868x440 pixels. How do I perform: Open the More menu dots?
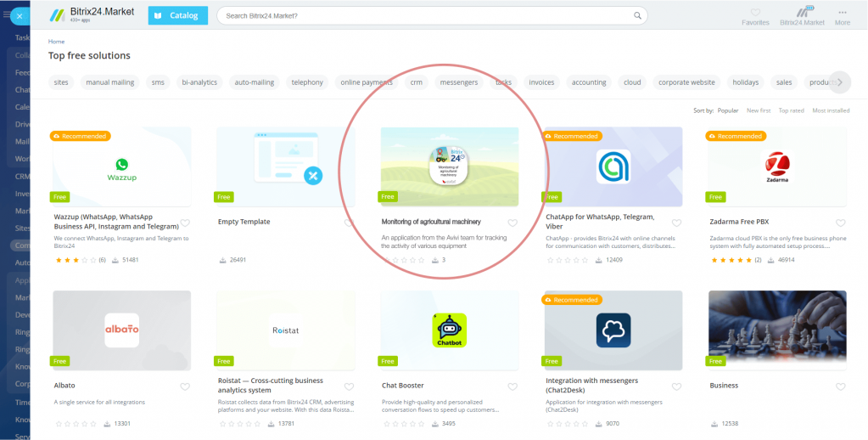pos(843,12)
